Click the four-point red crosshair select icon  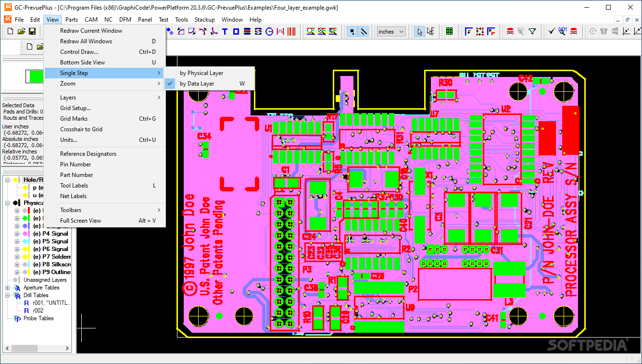[480, 32]
